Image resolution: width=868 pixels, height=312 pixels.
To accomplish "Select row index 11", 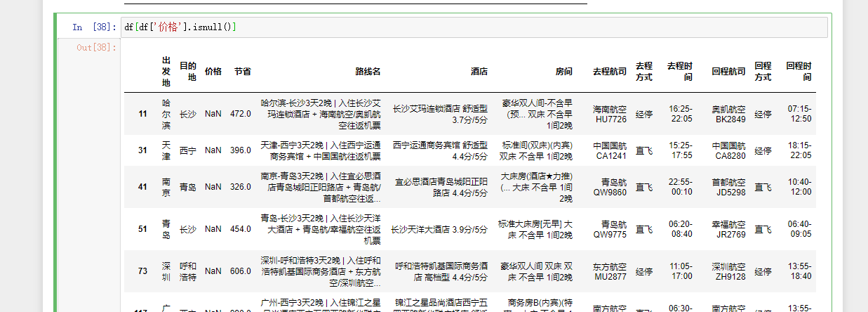I will click(143, 114).
